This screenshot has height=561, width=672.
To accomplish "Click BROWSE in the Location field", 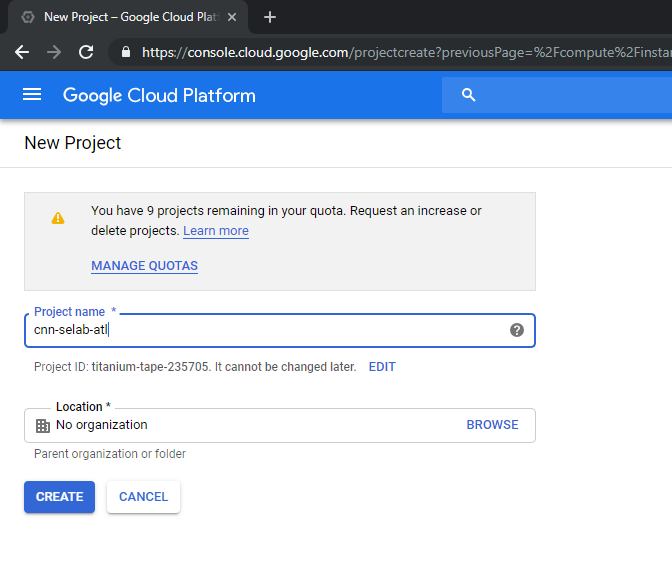I will 492,425.
